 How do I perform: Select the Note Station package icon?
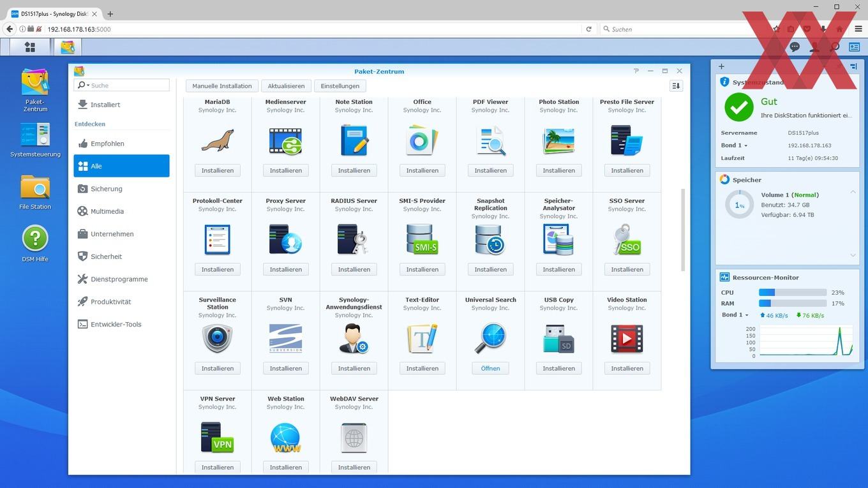click(x=354, y=140)
